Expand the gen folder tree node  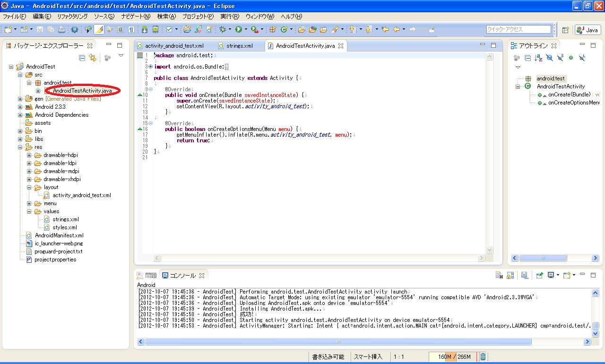(20, 99)
